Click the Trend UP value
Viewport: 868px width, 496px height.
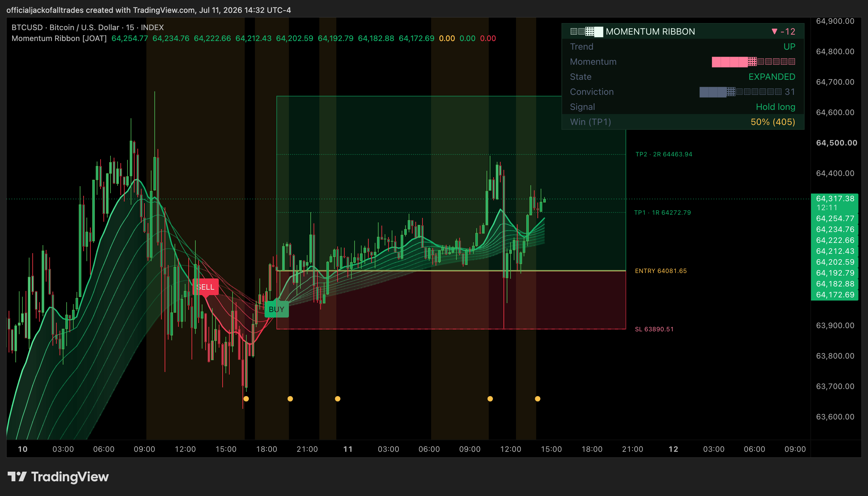[789, 47]
